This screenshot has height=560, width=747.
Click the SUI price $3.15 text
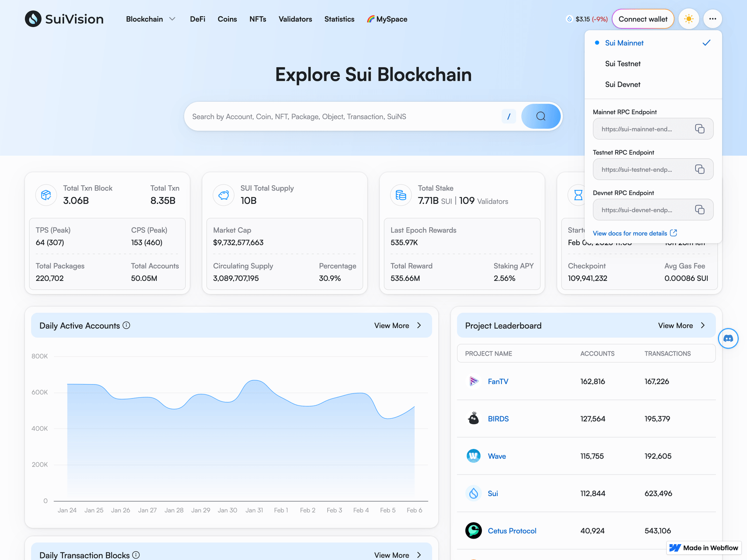click(583, 19)
